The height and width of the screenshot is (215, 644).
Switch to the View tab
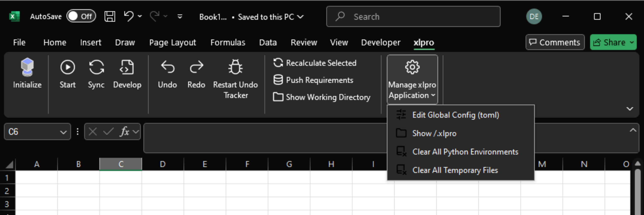[x=339, y=42]
